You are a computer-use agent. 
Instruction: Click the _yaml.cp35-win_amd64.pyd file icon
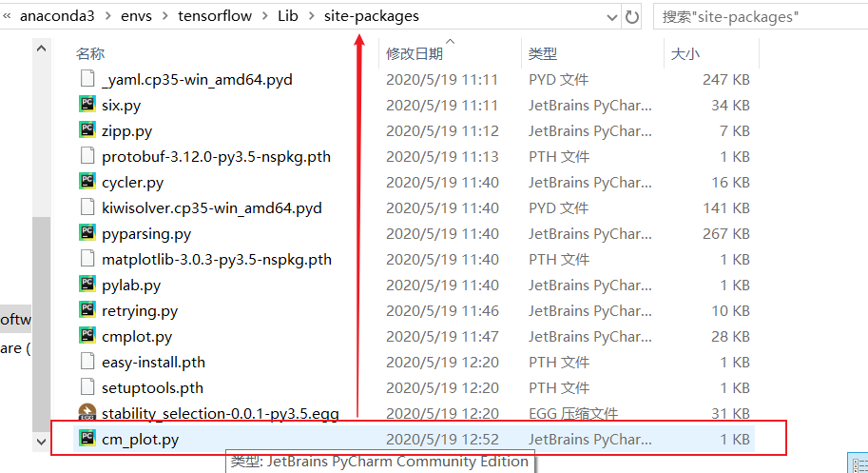pos(87,79)
